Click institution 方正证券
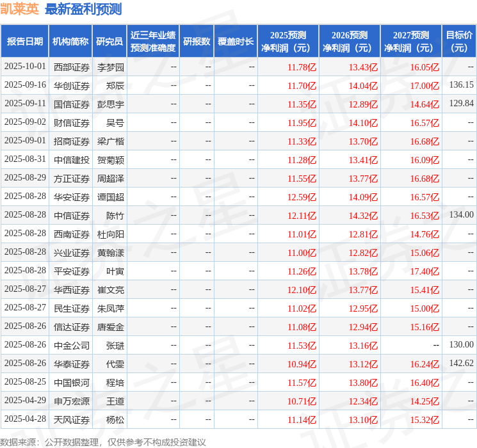The height and width of the screenshot is (448, 477). (x=72, y=179)
